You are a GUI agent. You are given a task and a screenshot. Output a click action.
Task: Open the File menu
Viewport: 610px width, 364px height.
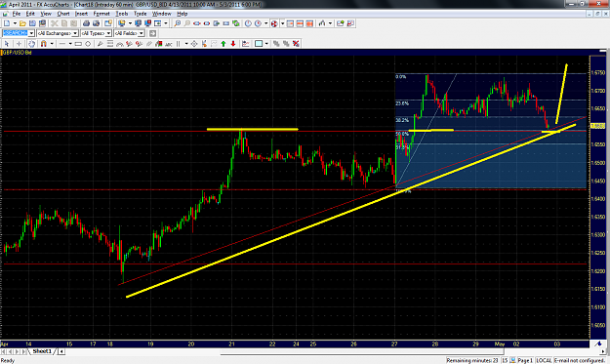click(x=17, y=14)
